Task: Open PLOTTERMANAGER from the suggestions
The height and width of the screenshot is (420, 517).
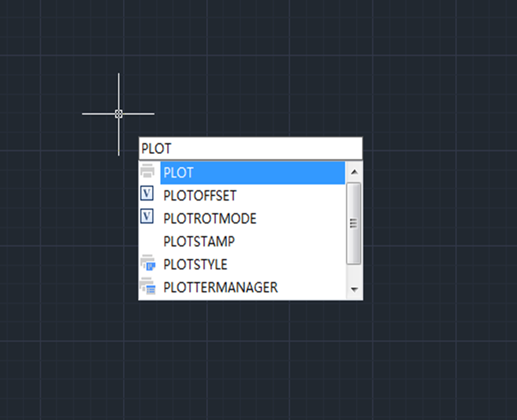Action: click(221, 287)
